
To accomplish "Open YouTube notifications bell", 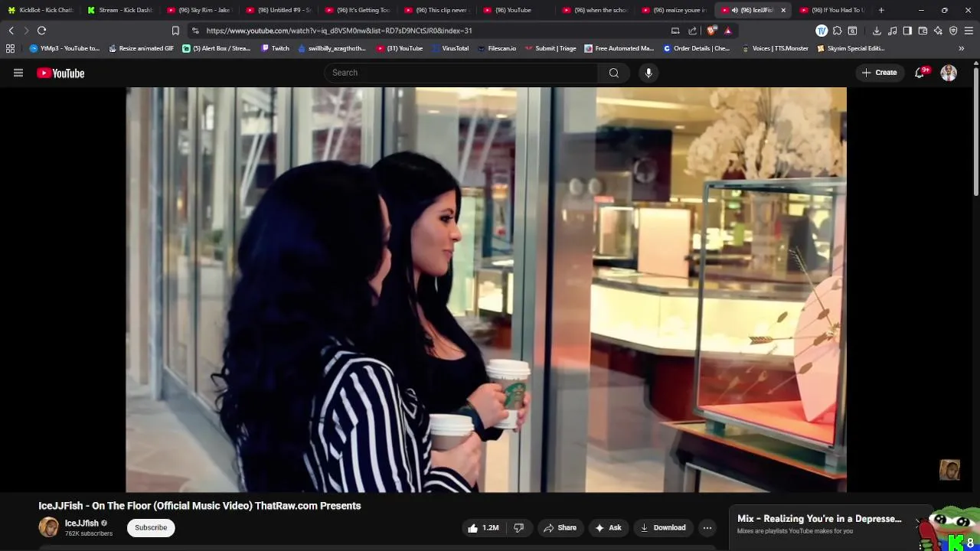I will click(920, 73).
